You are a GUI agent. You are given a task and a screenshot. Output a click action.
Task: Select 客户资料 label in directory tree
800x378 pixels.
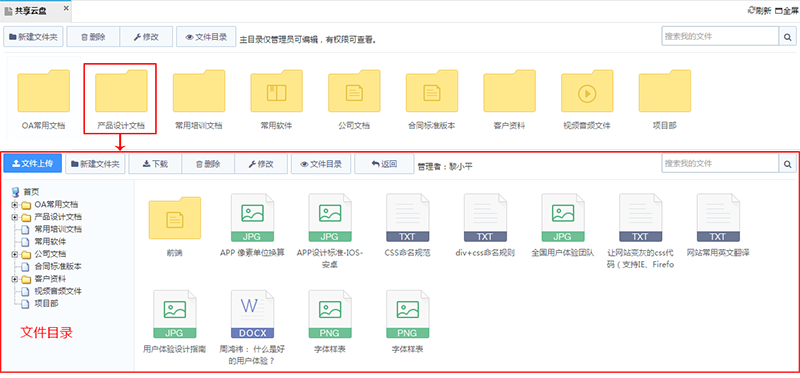click(50, 279)
